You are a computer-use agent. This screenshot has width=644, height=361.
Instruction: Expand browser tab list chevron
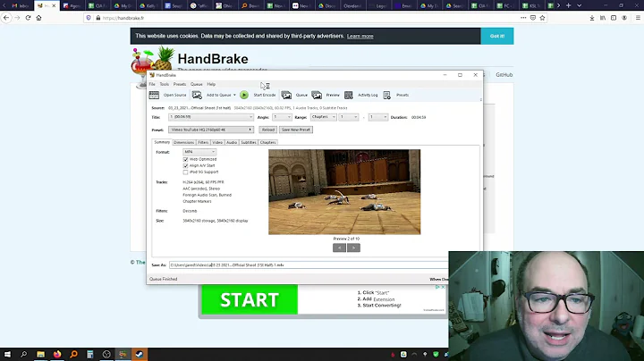pos(579,5)
